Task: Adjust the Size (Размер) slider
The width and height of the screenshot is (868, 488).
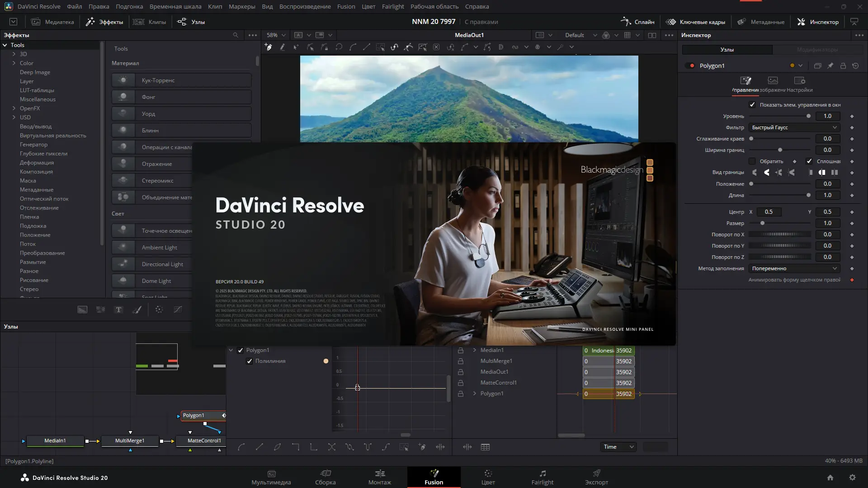Action: (x=763, y=223)
